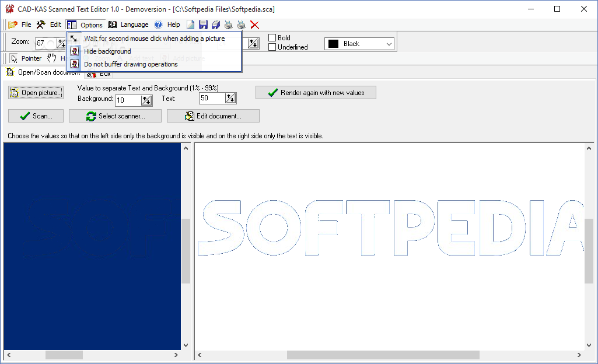Click the blue floppy save icon

[203, 24]
